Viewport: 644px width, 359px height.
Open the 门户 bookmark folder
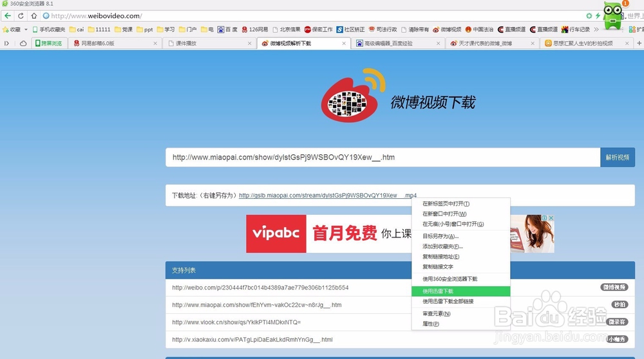click(x=187, y=30)
